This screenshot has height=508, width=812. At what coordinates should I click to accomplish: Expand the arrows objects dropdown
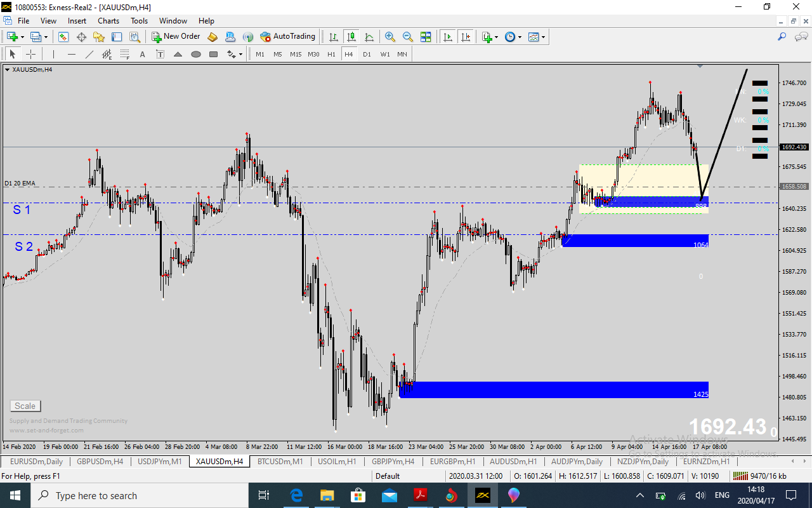coord(241,54)
